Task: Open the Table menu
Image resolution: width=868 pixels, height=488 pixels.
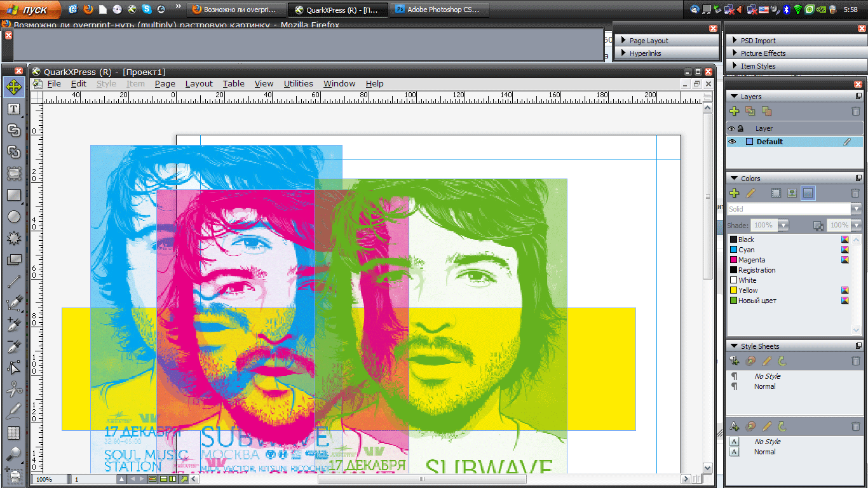Action: click(233, 83)
